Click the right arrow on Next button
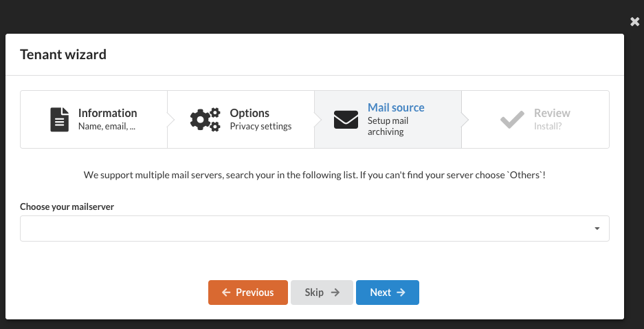The width and height of the screenshot is (644, 329). tap(401, 293)
